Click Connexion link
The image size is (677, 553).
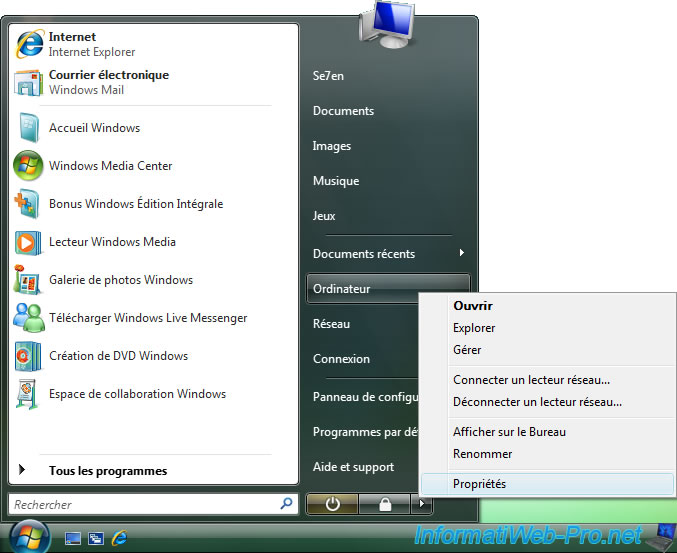[341, 359]
